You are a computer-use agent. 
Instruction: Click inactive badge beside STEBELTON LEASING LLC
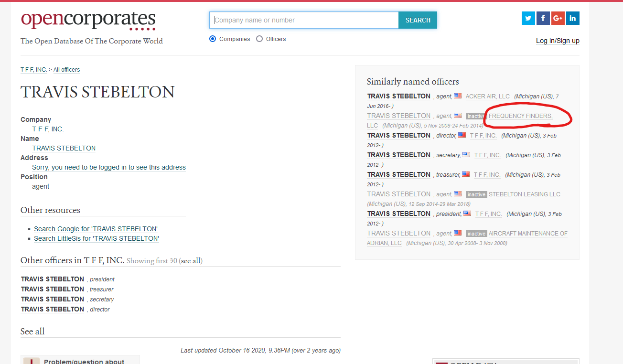(x=476, y=194)
